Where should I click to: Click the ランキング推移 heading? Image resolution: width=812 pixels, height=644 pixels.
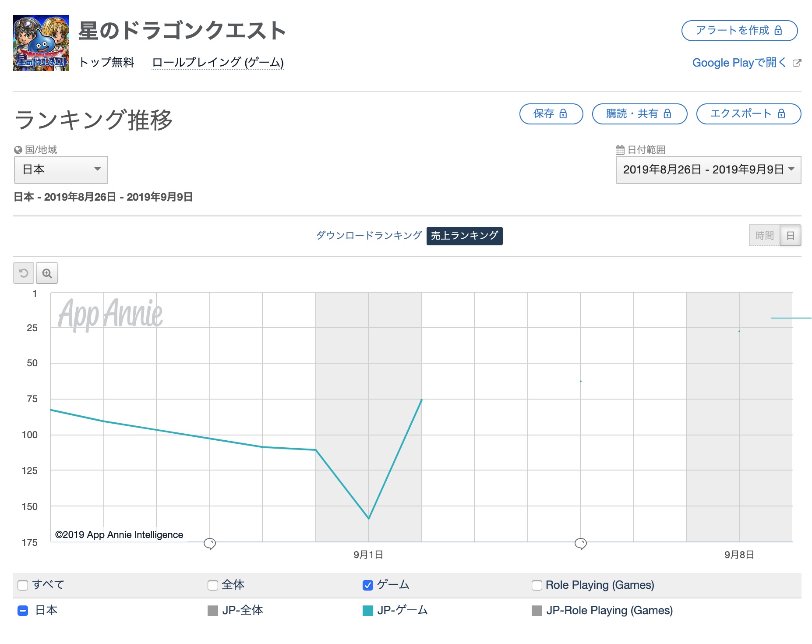point(94,120)
